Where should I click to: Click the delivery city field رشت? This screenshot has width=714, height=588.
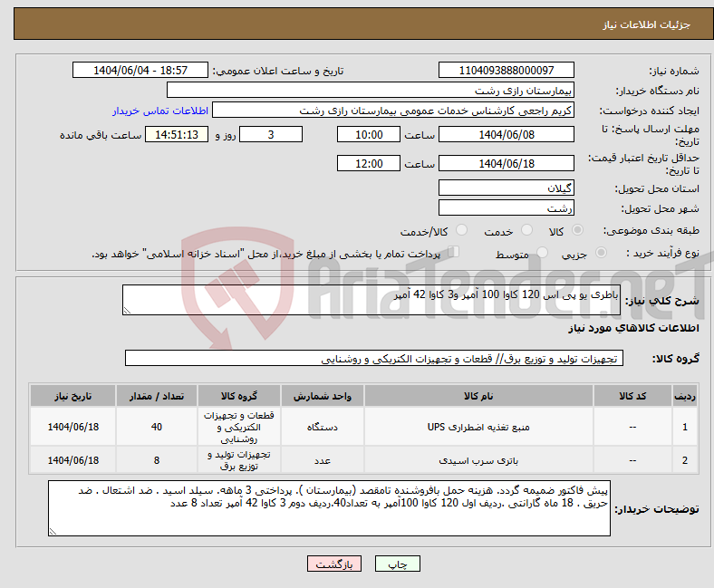(507, 207)
